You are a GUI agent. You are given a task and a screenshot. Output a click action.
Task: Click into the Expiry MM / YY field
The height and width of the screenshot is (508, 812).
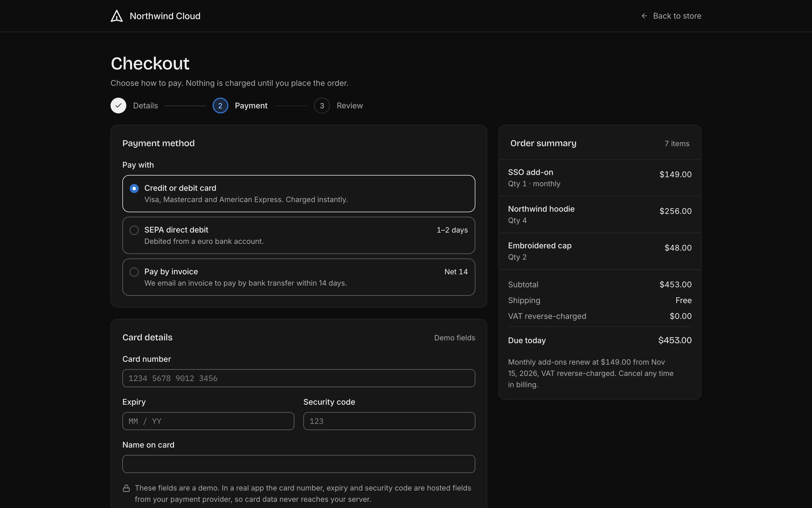[208, 421]
